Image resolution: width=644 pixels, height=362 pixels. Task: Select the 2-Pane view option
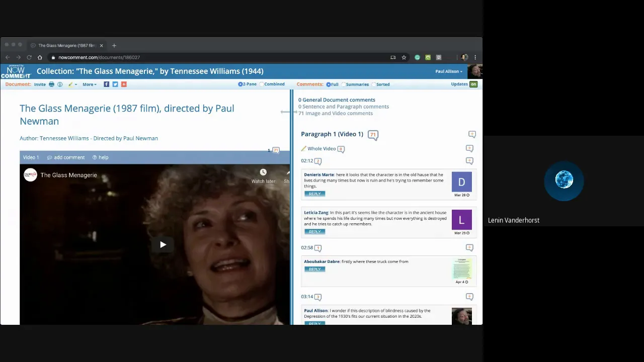pyautogui.click(x=247, y=84)
